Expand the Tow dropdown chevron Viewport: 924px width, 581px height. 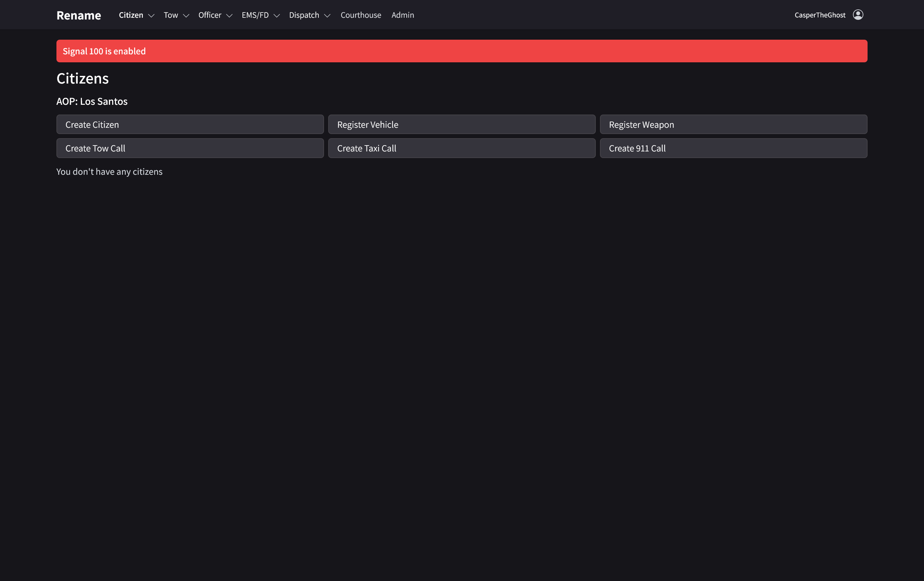[x=186, y=15]
